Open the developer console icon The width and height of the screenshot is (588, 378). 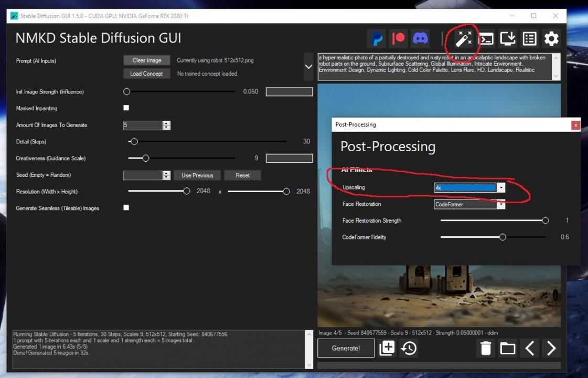486,38
